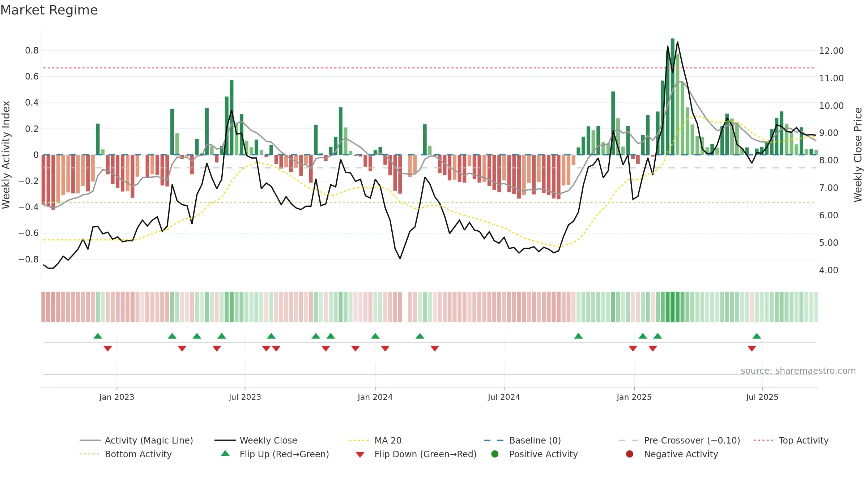868x488 pixels.
Task: Click the Flip Down red triangle legend icon
Action: (x=360, y=454)
